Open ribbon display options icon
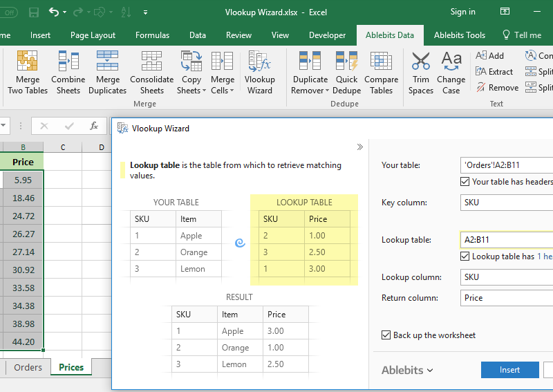Image resolution: width=553 pixels, height=392 pixels. pos(505,12)
